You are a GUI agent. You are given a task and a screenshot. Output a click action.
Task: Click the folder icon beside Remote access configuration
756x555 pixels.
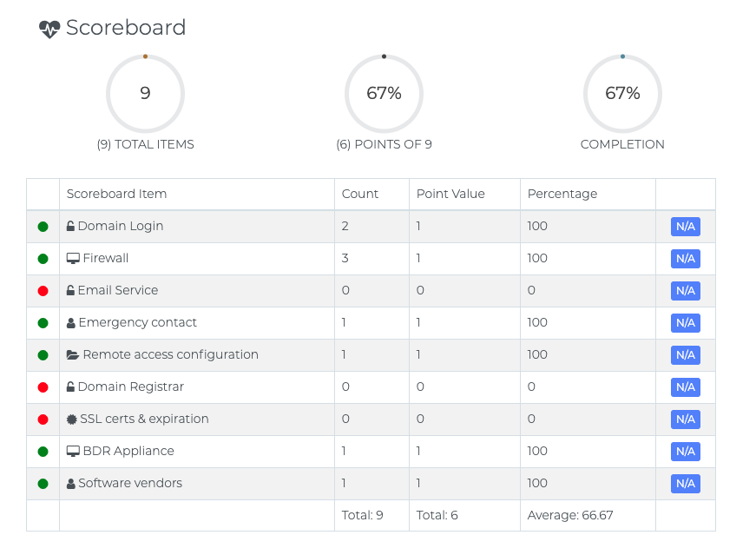pyautogui.click(x=73, y=355)
